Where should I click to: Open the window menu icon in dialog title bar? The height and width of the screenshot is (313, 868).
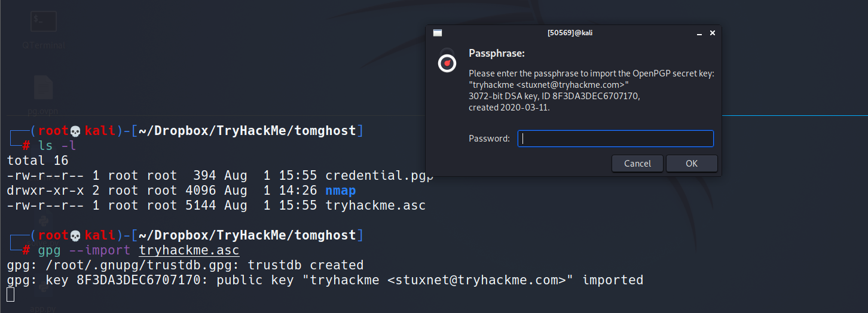coord(437,33)
